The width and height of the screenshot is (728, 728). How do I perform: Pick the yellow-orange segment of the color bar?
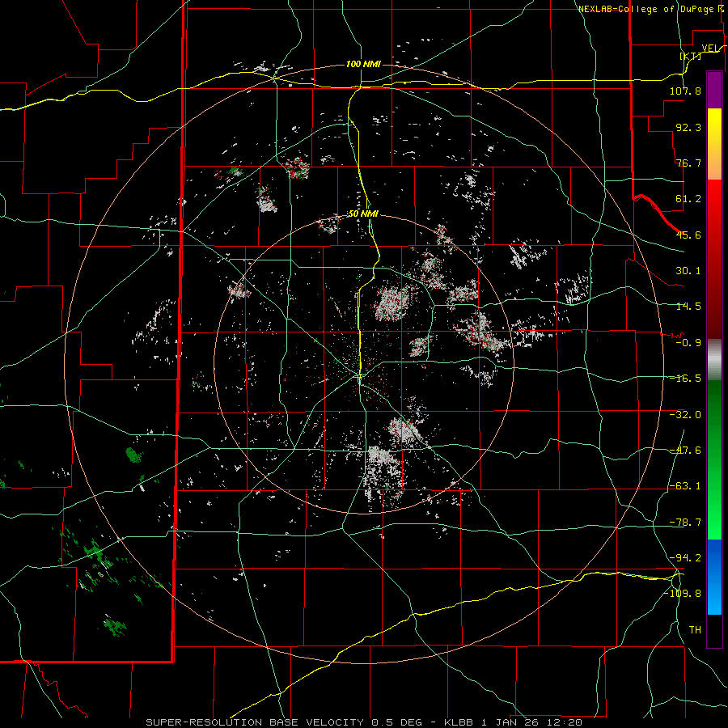tap(714, 144)
